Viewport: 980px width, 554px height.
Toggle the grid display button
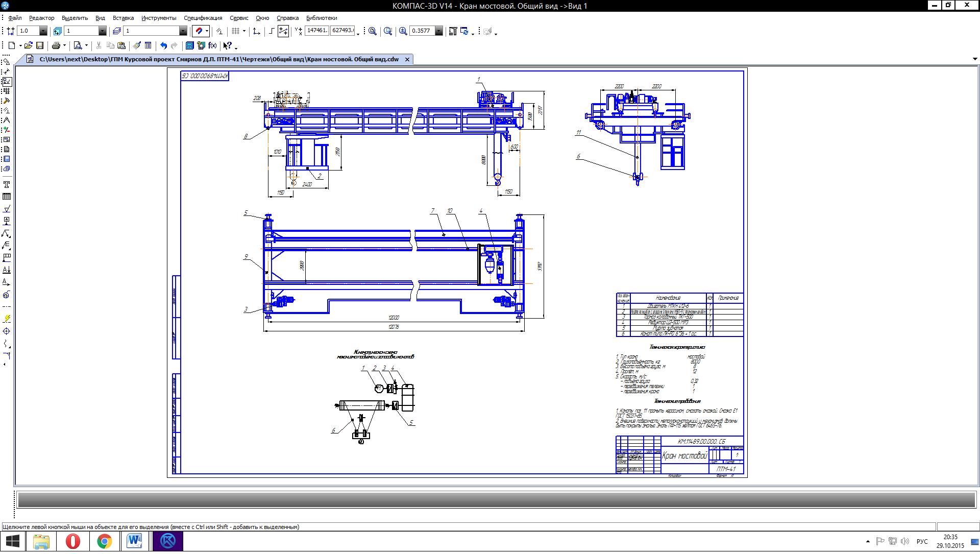235,31
